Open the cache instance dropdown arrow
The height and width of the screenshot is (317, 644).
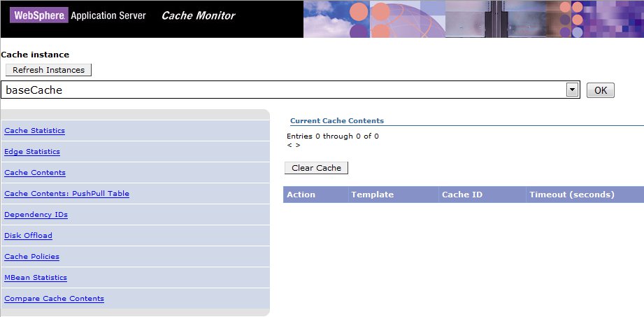coord(572,90)
